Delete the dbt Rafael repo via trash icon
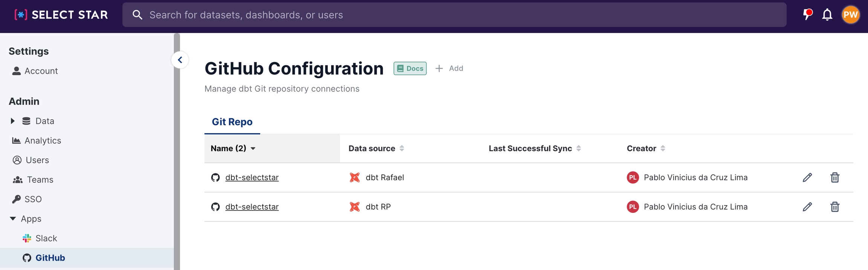Screen dimensions: 868x270 pyautogui.click(x=834, y=177)
